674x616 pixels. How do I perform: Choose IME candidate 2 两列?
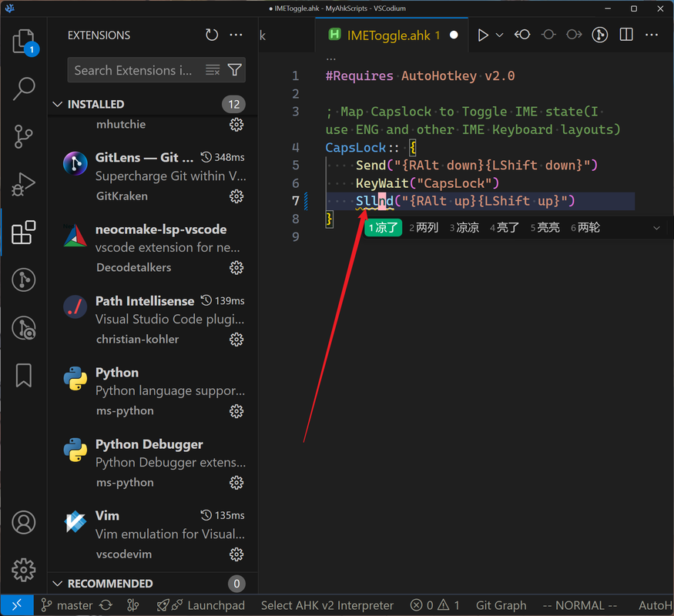coord(424,228)
